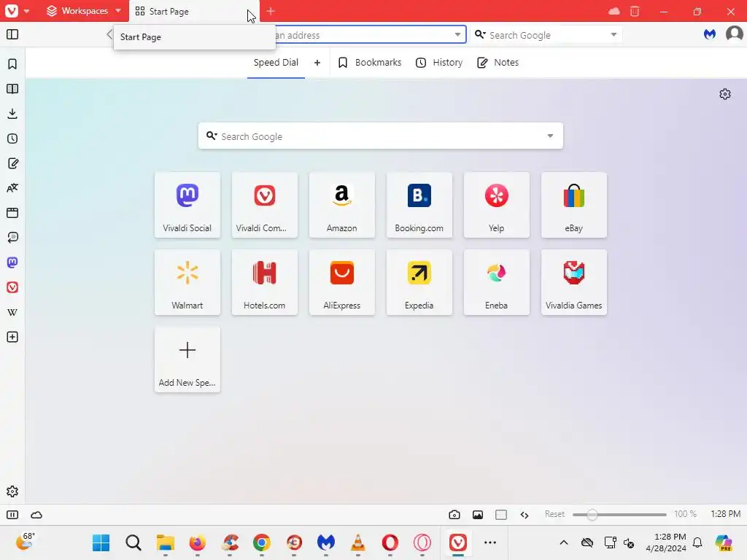
Task: Toggle panel button in status bar
Action: click(12, 515)
